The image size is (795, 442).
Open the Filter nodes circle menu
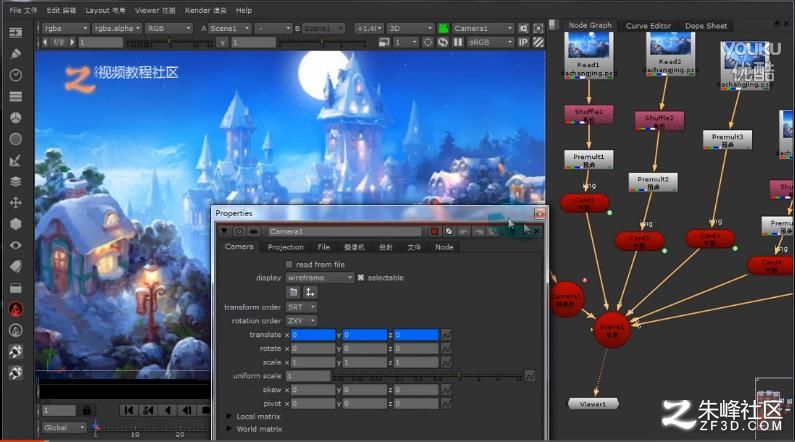point(16,139)
